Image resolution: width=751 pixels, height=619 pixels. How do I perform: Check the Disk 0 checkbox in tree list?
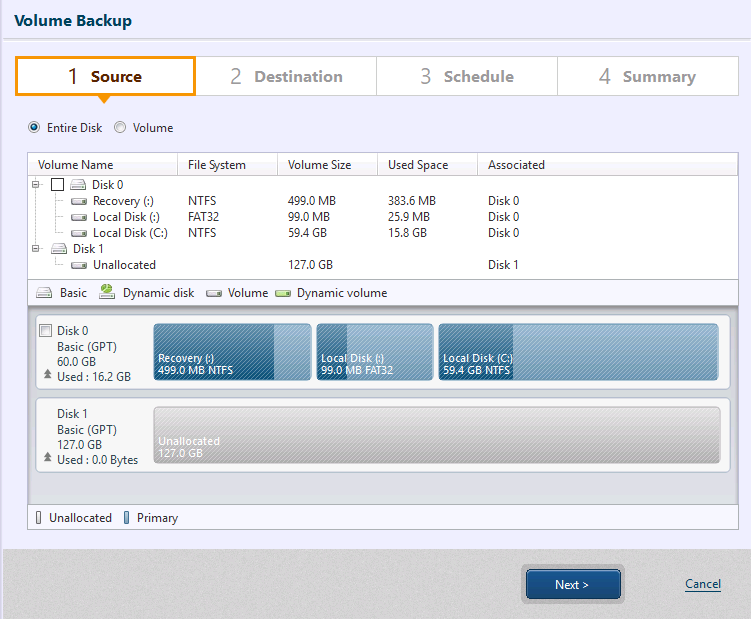click(57, 185)
